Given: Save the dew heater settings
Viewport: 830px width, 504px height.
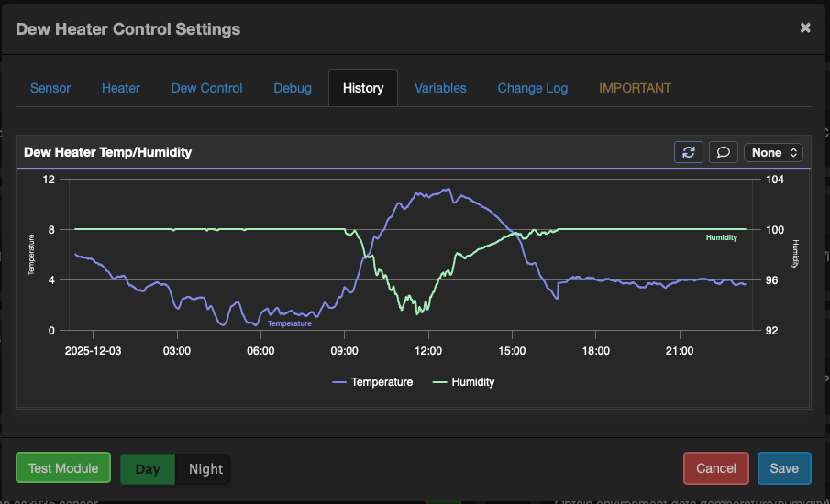Looking at the screenshot, I should (784, 468).
